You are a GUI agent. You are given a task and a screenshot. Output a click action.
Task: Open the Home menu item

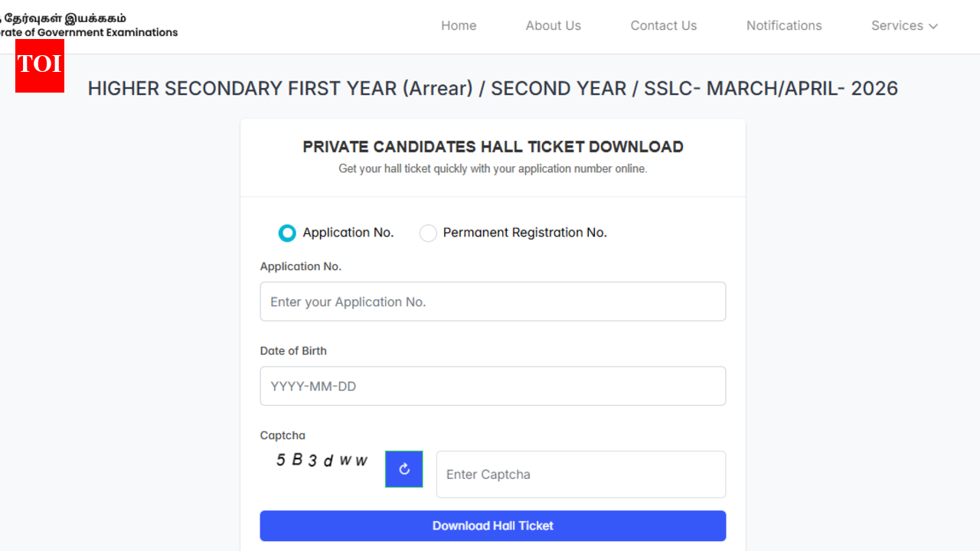point(459,26)
